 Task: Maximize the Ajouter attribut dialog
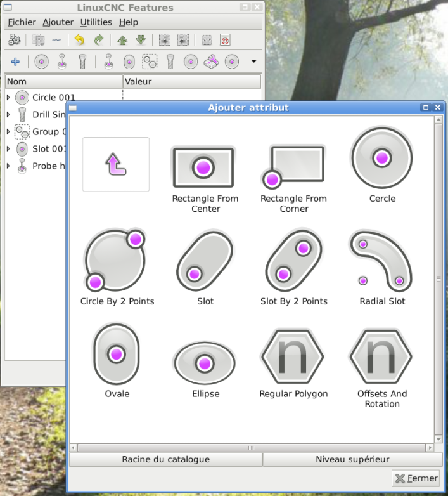click(426, 108)
